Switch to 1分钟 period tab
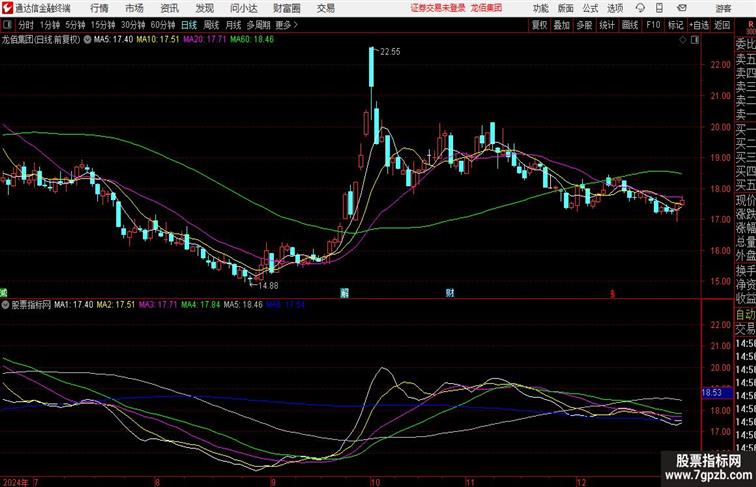 pyautogui.click(x=50, y=25)
